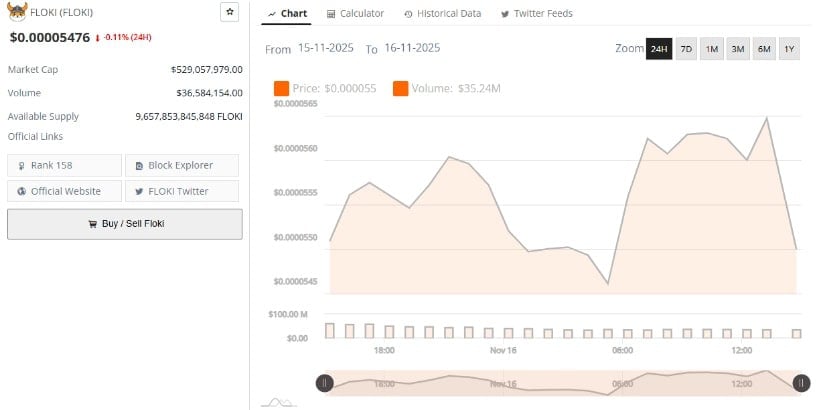Open the Chart tab
The height and width of the screenshot is (410, 825).
286,14
